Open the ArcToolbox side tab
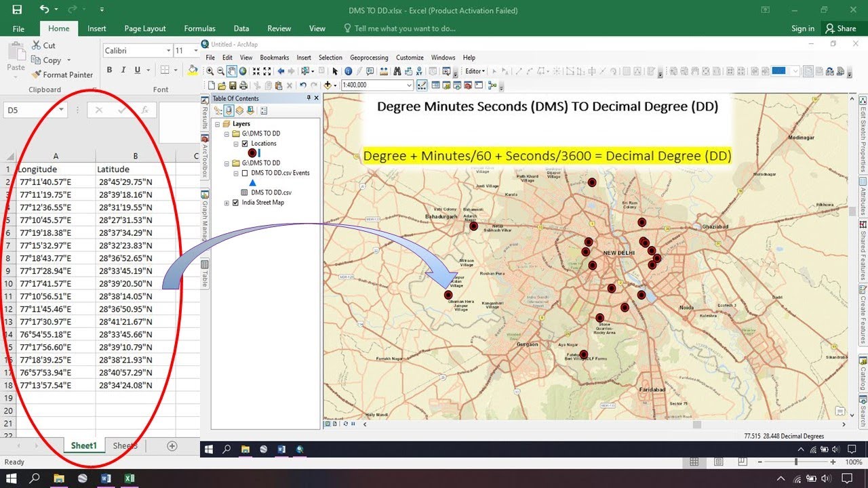This screenshot has height=488, width=868. [x=205, y=157]
